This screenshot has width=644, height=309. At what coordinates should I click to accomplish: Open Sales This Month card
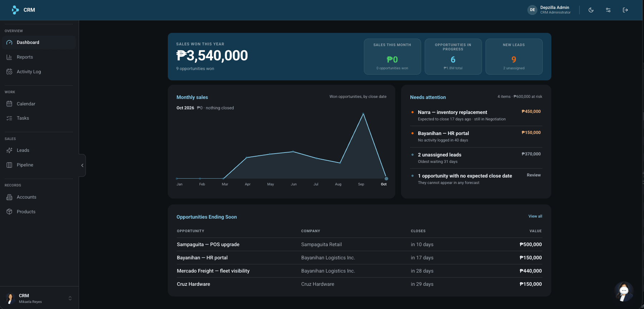392,56
